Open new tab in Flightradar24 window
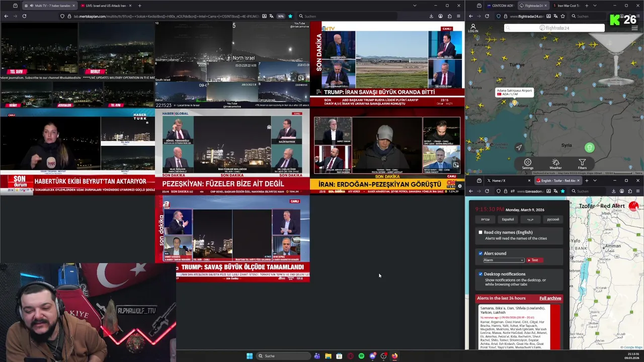Image resolution: width=644 pixels, height=362 pixels. click(x=587, y=6)
